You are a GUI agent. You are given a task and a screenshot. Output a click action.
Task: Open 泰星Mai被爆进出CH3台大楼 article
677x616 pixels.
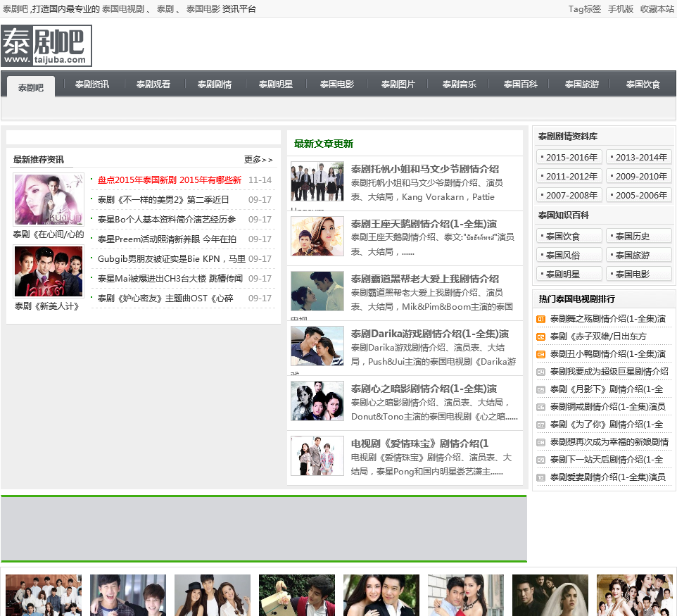[x=170, y=279]
